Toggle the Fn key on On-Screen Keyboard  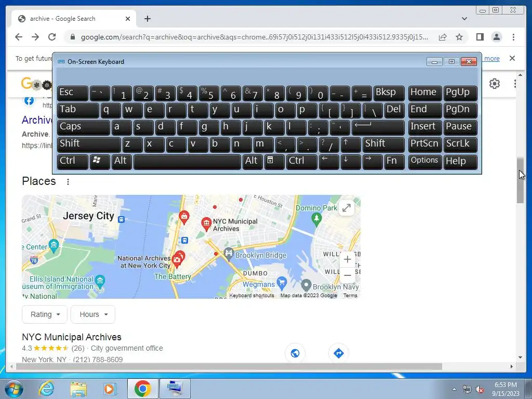tap(394, 162)
